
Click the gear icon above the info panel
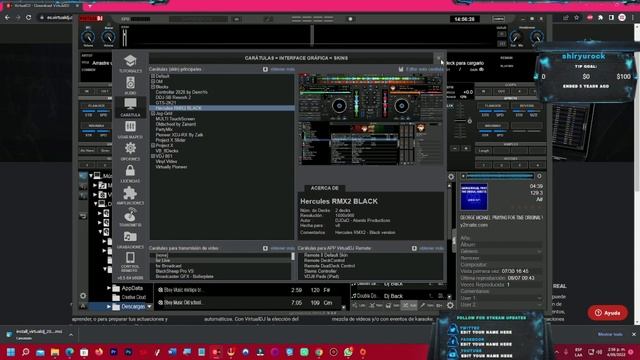[451, 177]
